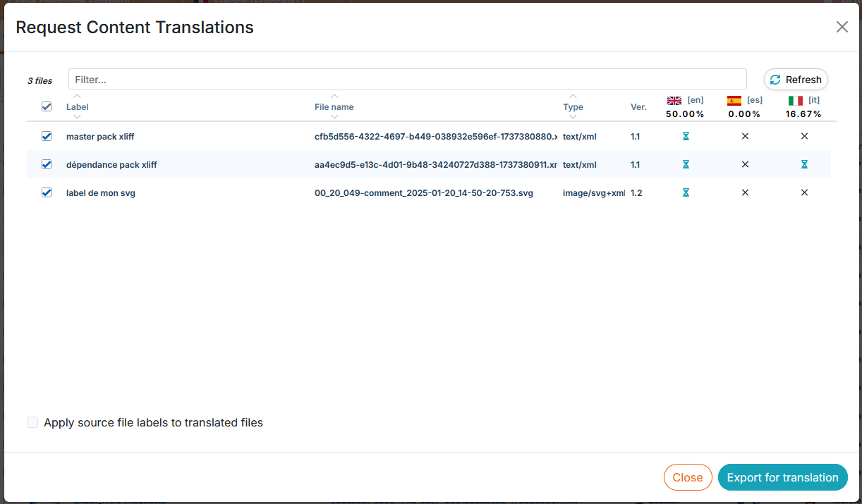Screen dimensions: 862x504
Task: Toggle the select-all files header checkbox
Action: (x=47, y=106)
